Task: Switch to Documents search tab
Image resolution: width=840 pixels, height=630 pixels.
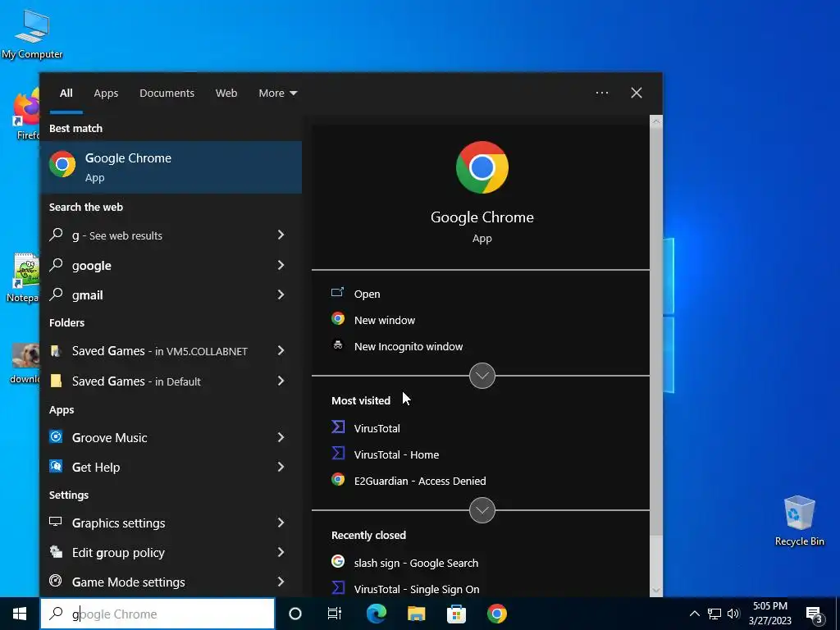Action: pyautogui.click(x=167, y=94)
